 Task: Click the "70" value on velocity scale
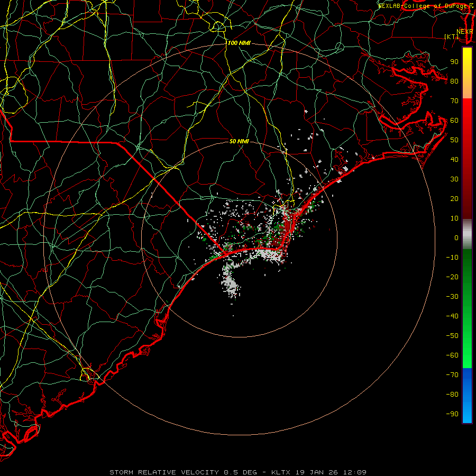(x=454, y=101)
